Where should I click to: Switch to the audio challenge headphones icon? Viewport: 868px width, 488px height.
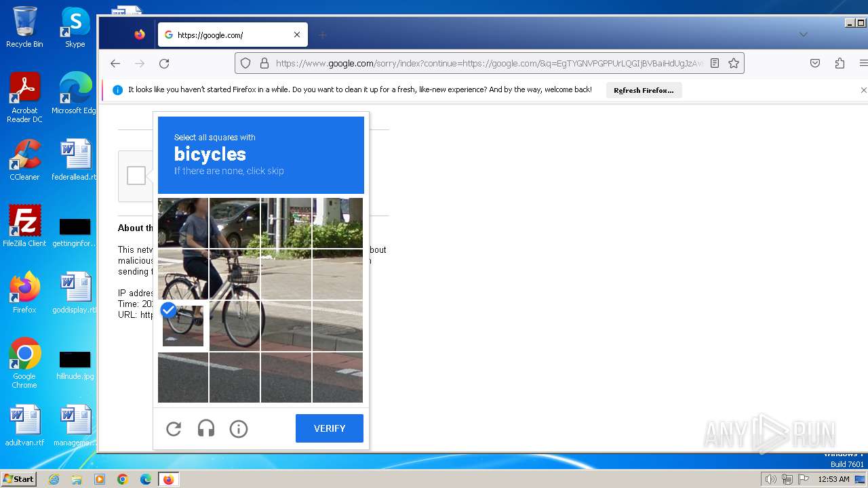coord(206,428)
